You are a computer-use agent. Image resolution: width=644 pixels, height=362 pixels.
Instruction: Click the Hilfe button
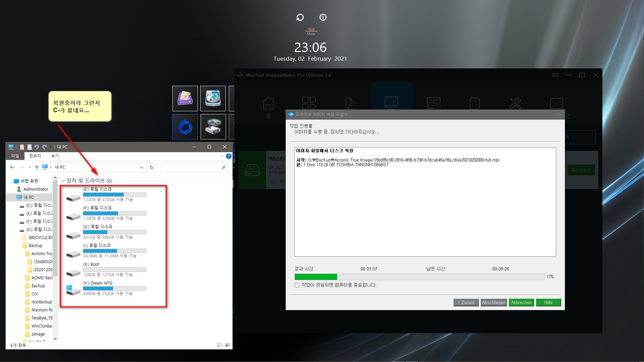point(548,302)
